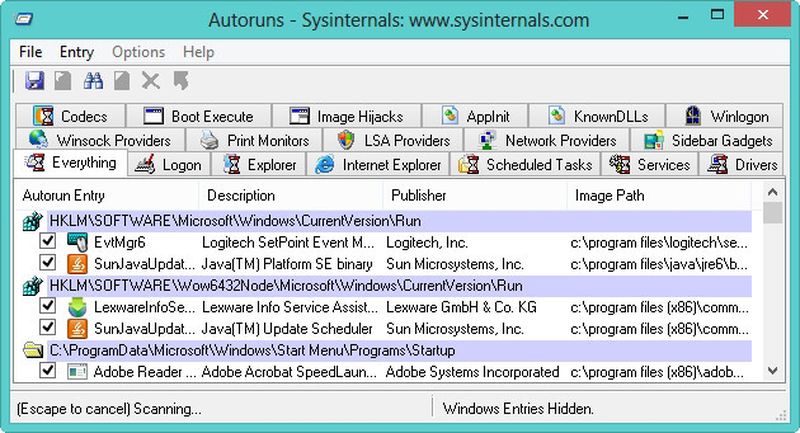Open the Drivers tab
Screen dimensions: 800x433
coord(741,165)
